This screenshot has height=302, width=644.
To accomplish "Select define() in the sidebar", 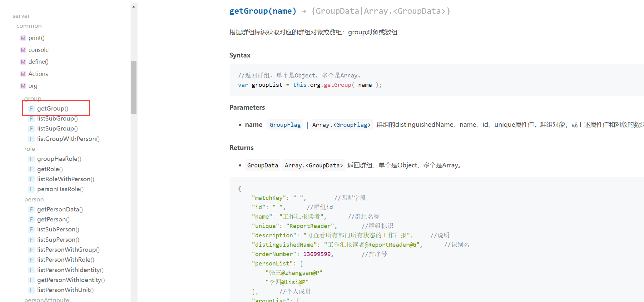I will click(38, 62).
